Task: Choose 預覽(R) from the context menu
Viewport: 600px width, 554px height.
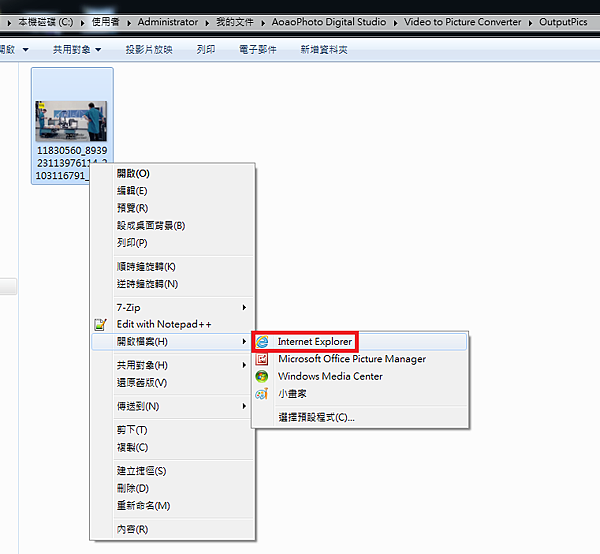Action: 173,208
